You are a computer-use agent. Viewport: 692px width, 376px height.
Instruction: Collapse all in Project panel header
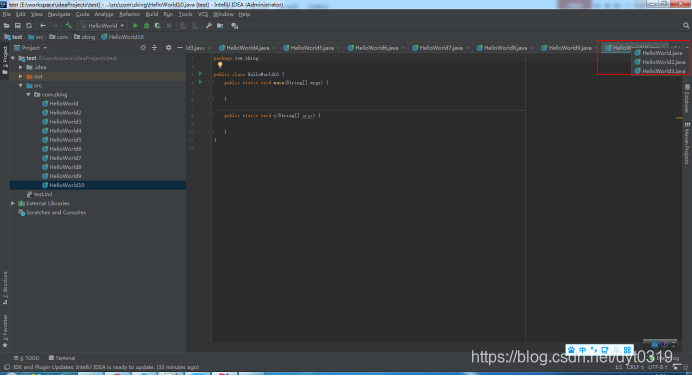(154, 48)
